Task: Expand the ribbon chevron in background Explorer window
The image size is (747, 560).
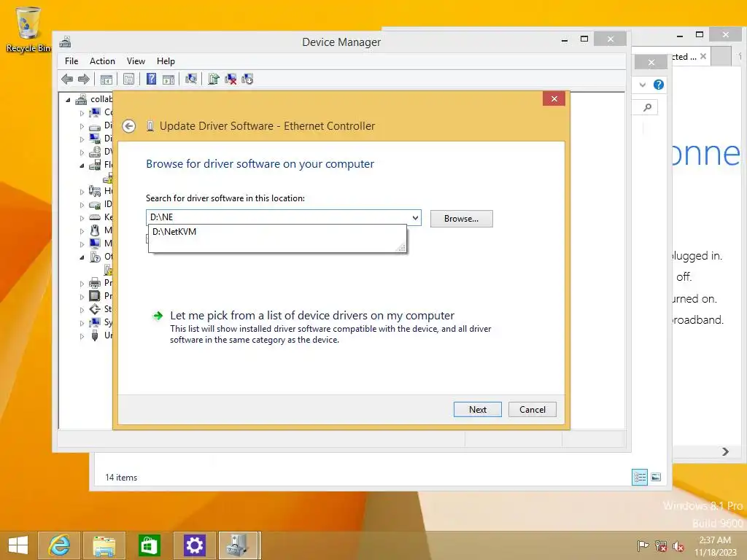Action: (643, 85)
